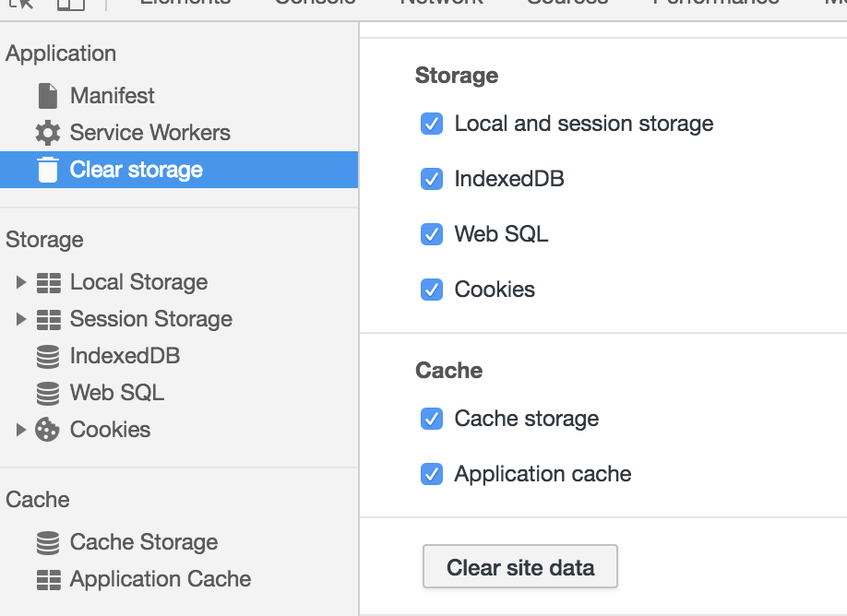Switch to the Network tab
The image size is (847, 616).
click(x=440, y=3)
